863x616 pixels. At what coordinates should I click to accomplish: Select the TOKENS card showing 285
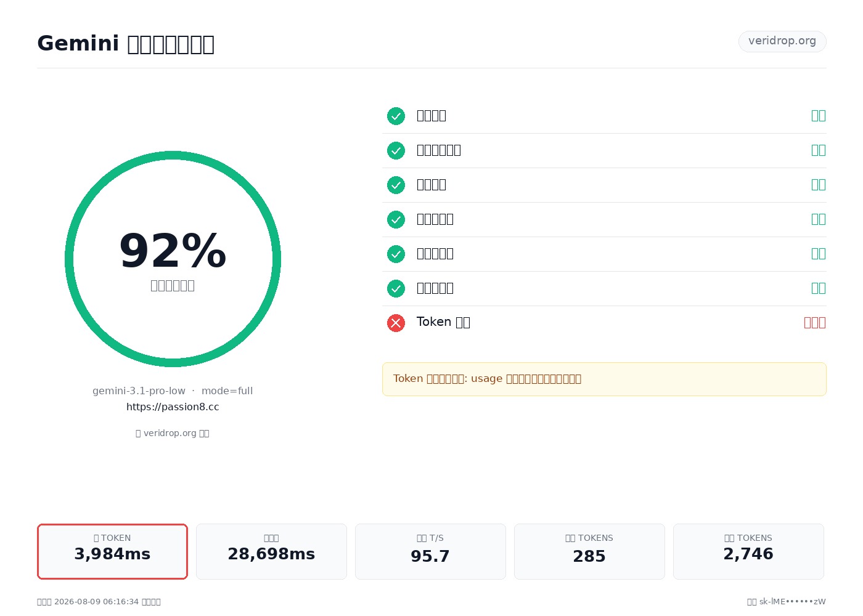[589, 551]
